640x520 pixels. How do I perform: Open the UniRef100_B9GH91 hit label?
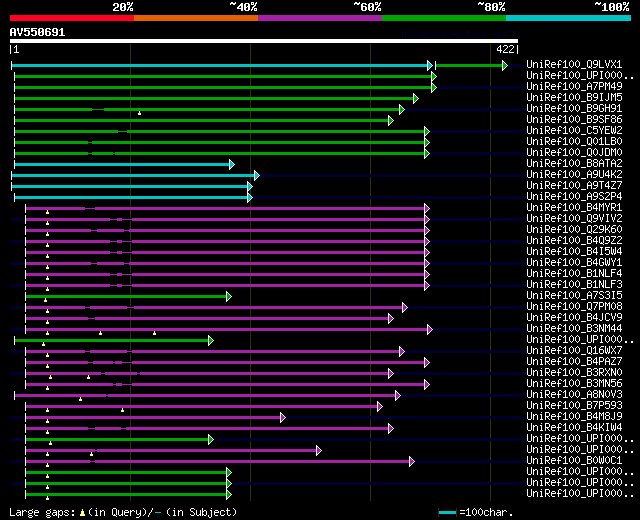tap(574, 108)
